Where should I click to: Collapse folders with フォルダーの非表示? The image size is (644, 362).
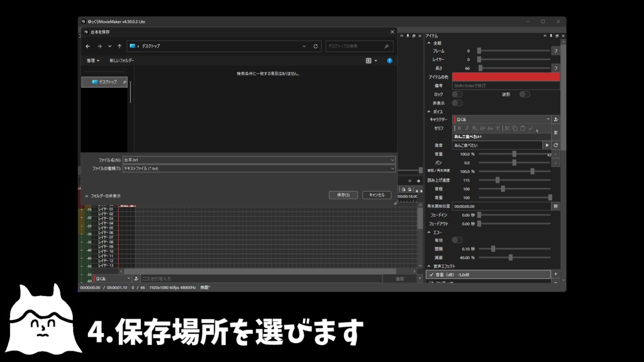point(103,196)
